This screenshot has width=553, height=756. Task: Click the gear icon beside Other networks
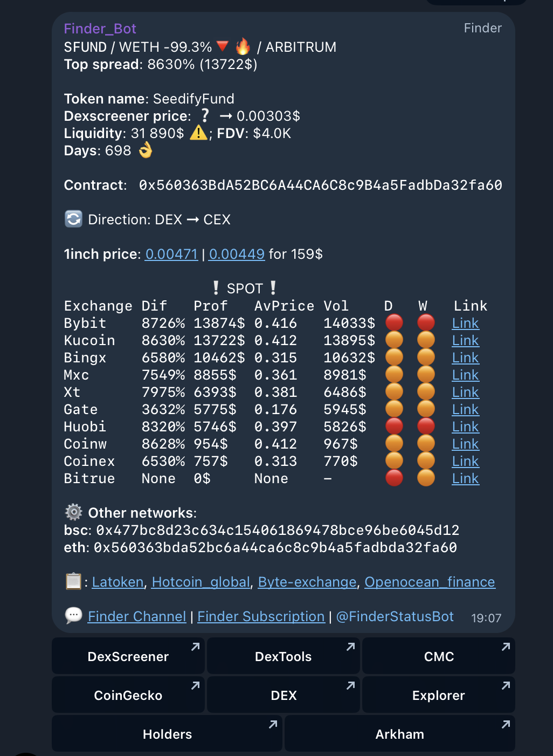[73, 512]
